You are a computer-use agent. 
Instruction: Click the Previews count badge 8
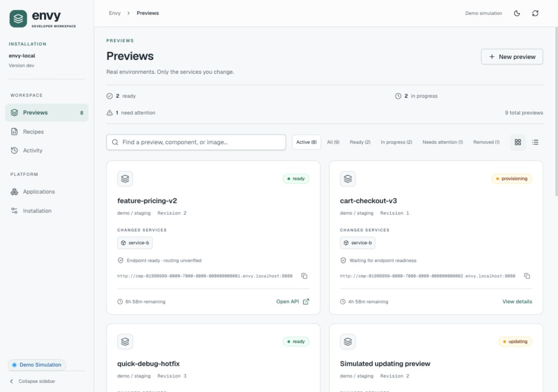point(82,112)
